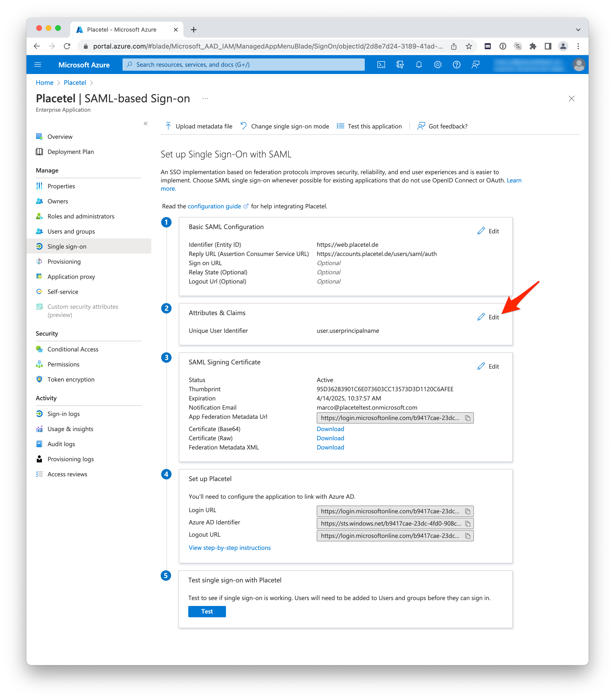
Task: Select Provisioning in the sidebar
Action: pyautogui.click(x=64, y=262)
